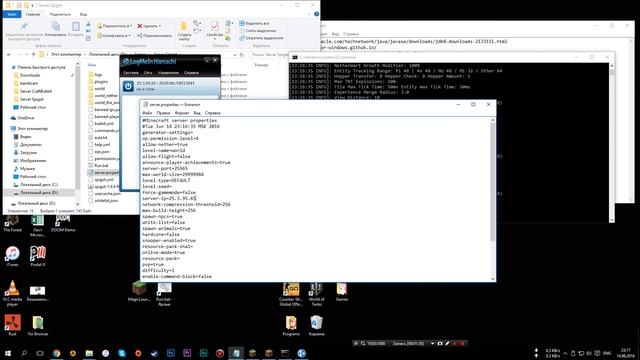Open Steam from the taskbar
Viewport: 640px width, 360px height.
pyautogui.click(x=154, y=353)
